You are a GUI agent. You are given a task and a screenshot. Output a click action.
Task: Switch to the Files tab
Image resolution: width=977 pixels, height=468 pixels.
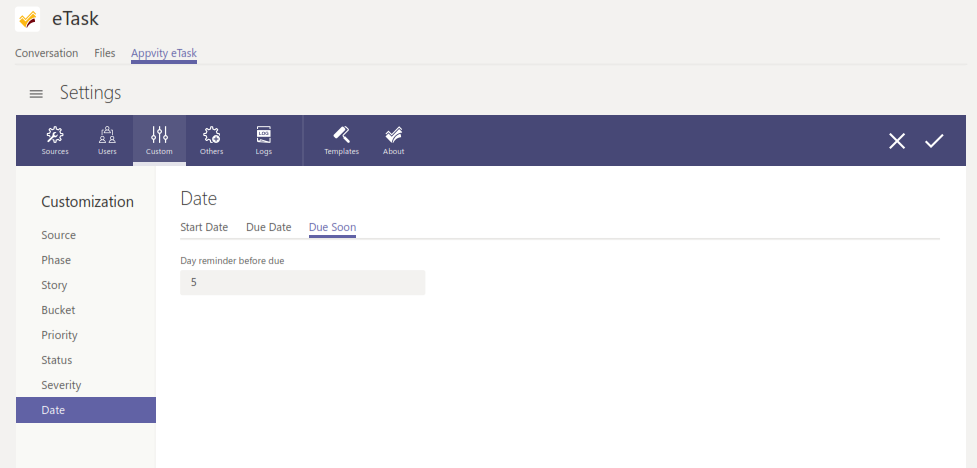coord(105,53)
